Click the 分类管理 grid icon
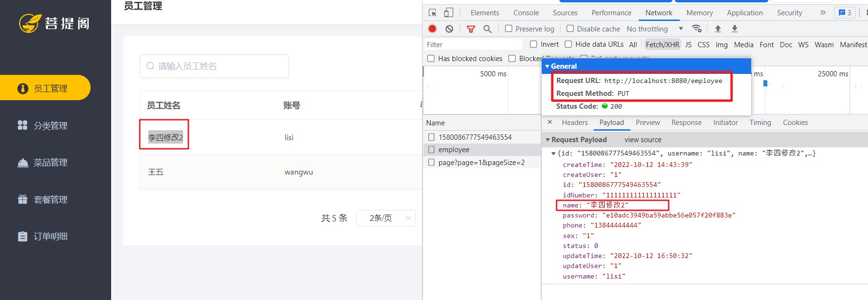Viewport: 868px width, 300px height. point(22,125)
